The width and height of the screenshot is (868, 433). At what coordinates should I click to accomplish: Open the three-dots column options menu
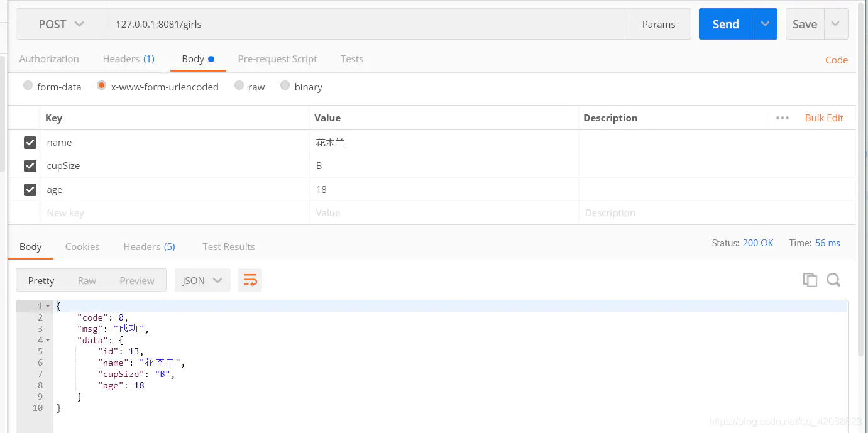click(x=783, y=118)
